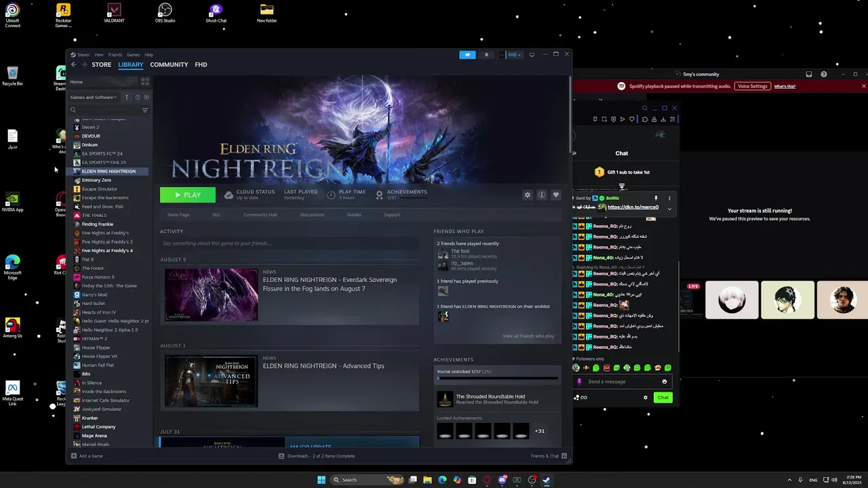
Task: Click Voice Settings in Discord banner
Action: (753, 86)
